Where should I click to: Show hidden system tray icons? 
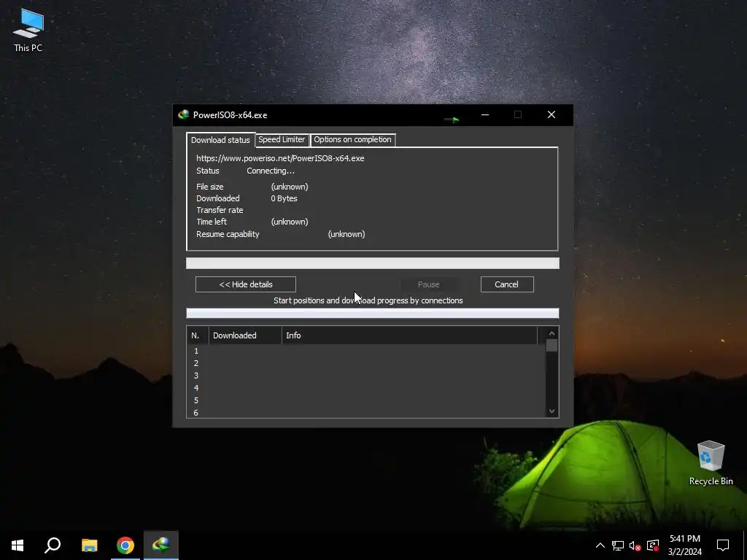pos(600,545)
